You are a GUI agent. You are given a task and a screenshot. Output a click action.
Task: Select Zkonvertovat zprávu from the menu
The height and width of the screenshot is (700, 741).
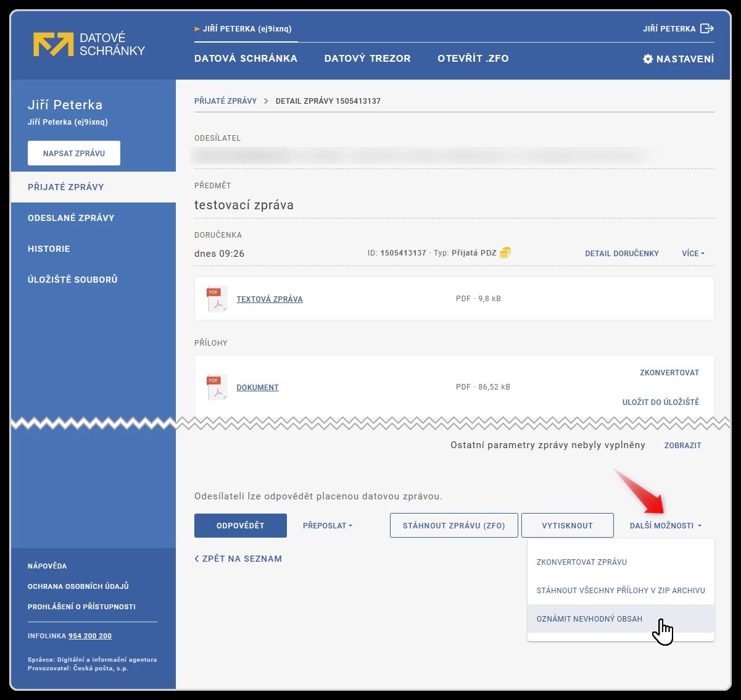pyautogui.click(x=621, y=562)
